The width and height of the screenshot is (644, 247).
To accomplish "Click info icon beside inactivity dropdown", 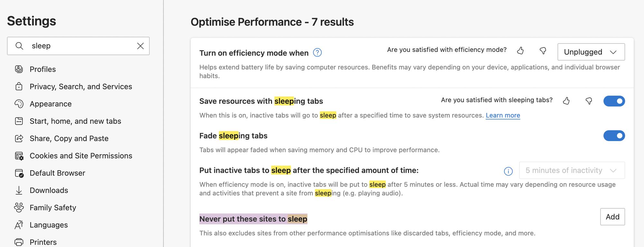I will tap(508, 171).
